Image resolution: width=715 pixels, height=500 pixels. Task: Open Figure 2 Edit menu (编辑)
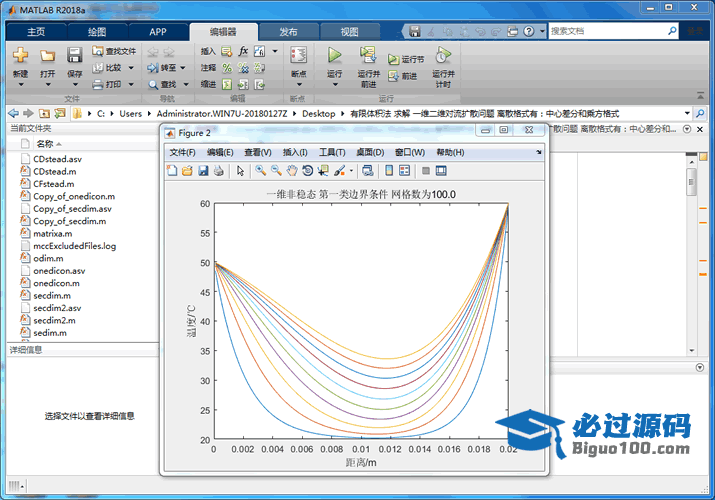(x=220, y=152)
